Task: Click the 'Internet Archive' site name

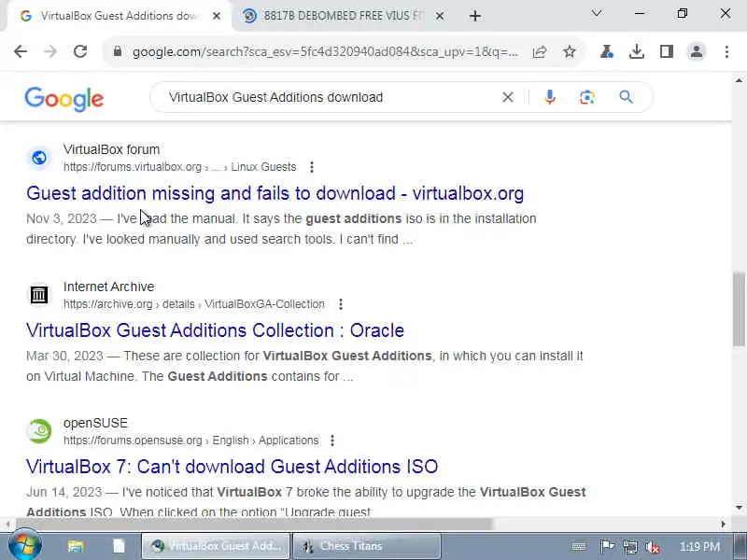Action: tap(108, 287)
